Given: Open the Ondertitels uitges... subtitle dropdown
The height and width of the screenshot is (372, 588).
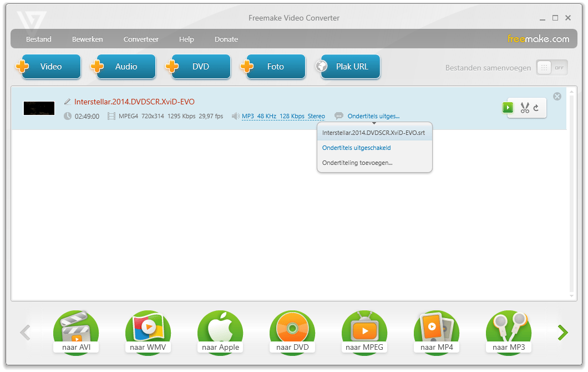Looking at the screenshot, I should (373, 116).
